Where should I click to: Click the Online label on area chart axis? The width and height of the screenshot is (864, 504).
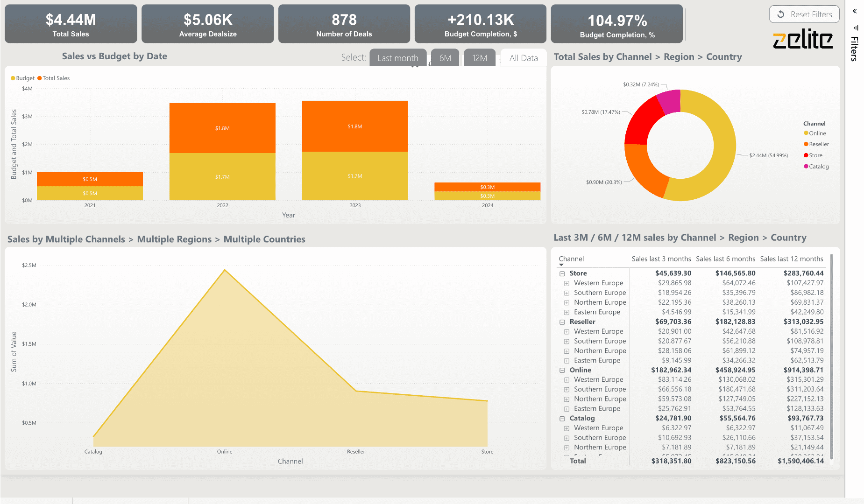point(225,452)
